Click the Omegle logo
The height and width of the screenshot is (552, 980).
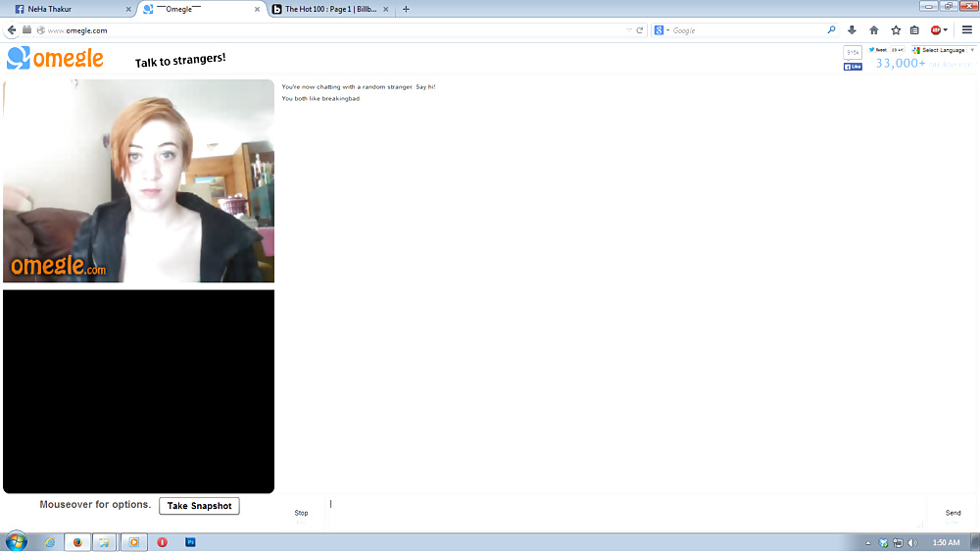(x=55, y=58)
